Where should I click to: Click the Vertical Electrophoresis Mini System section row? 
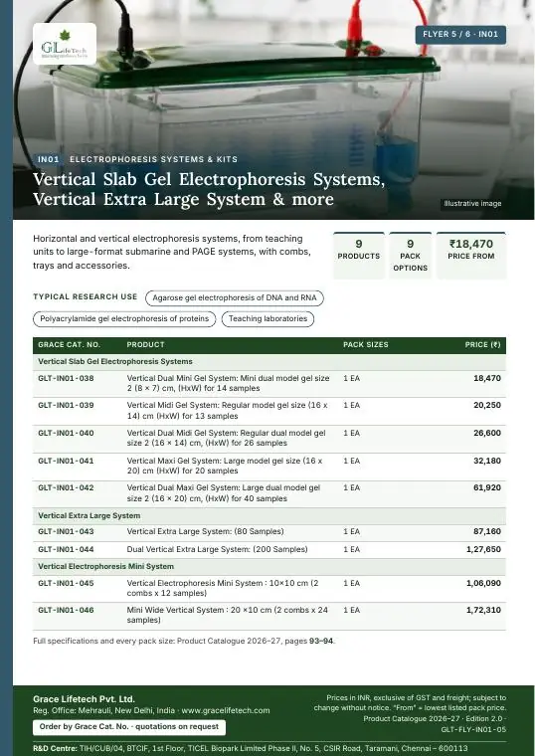(x=269, y=567)
